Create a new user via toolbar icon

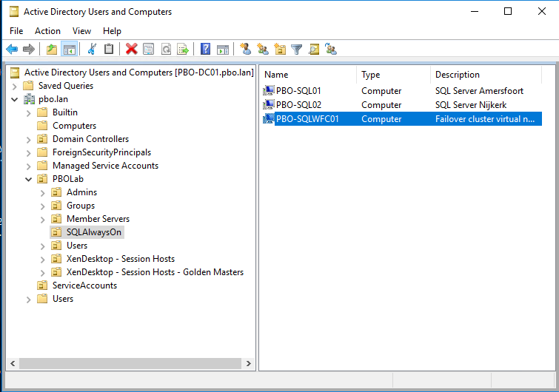pos(245,49)
